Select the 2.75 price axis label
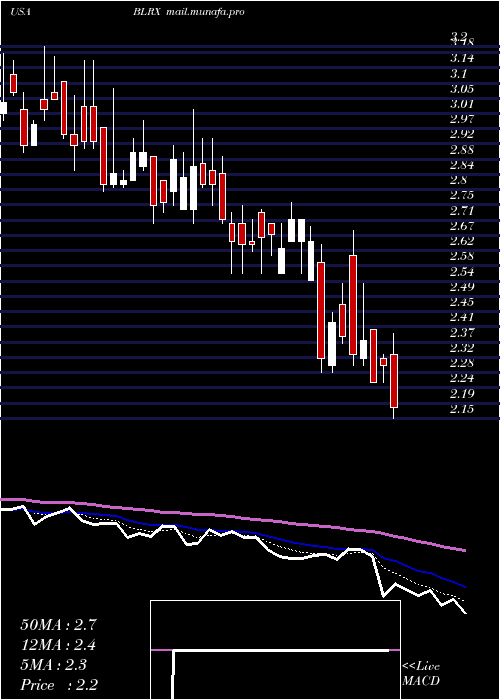 point(462,196)
